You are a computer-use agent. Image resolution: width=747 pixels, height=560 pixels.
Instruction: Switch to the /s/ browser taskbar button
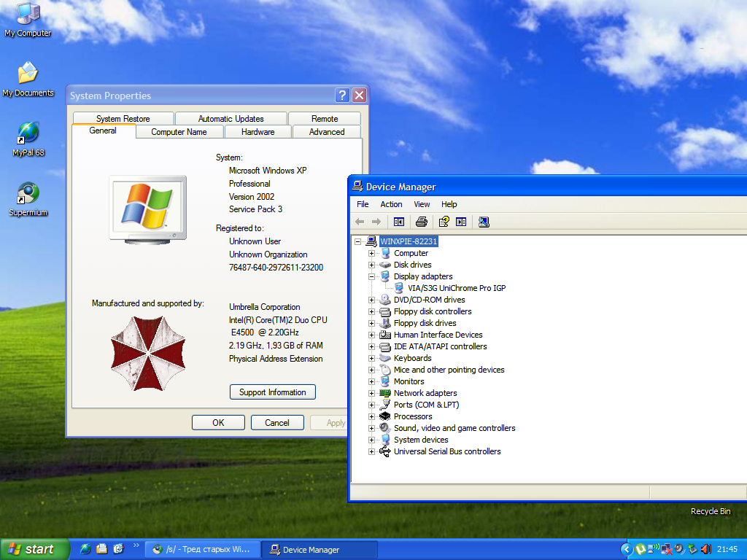pyautogui.click(x=203, y=550)
